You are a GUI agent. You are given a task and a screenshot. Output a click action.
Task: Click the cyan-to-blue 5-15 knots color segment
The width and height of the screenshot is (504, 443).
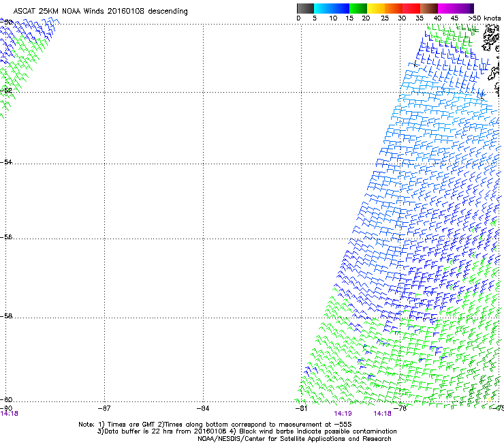[332, 8]
